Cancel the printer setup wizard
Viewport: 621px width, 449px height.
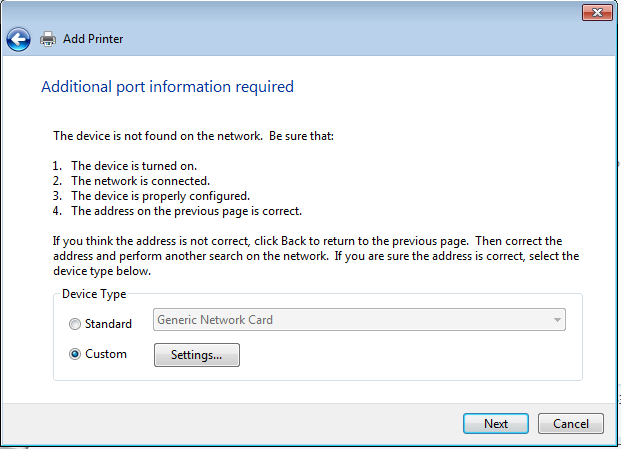pos(570,423)
